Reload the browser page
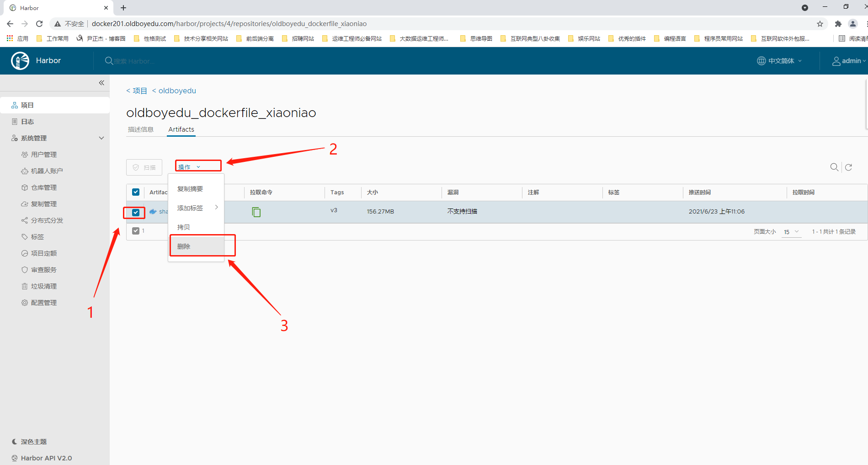868x465 pixels. [x=39, y=24]
